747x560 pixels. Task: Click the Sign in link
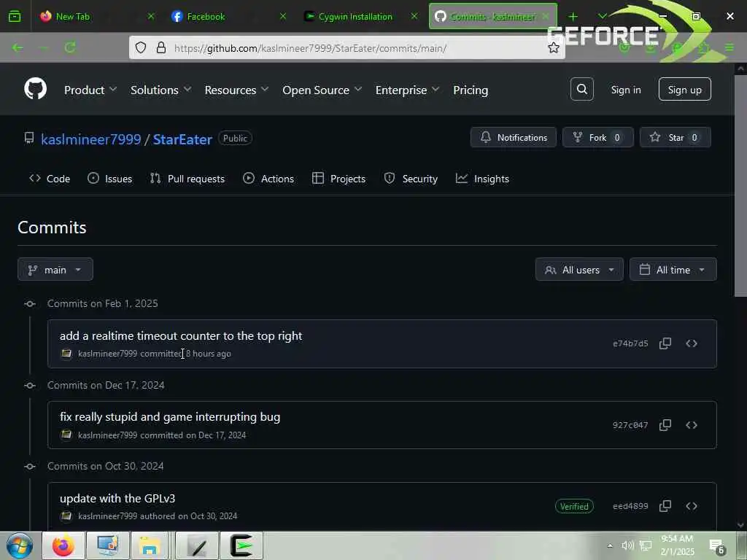(625, 90)
